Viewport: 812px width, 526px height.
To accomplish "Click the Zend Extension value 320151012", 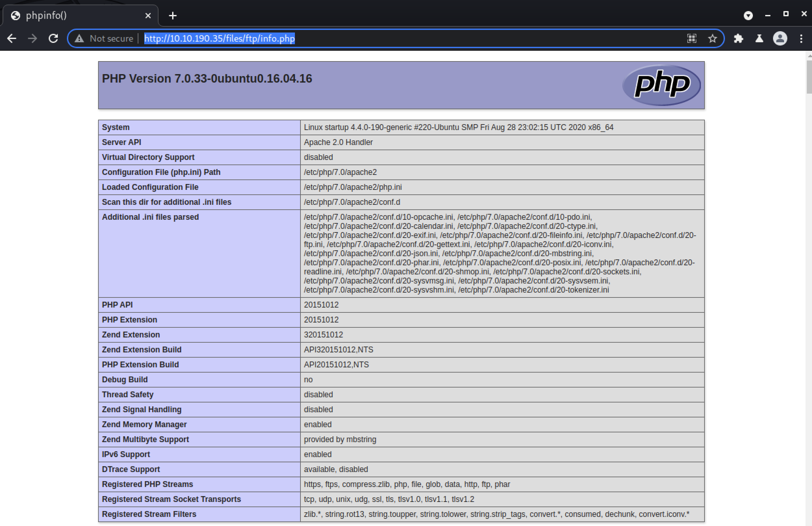I will (x=323, y=335).
